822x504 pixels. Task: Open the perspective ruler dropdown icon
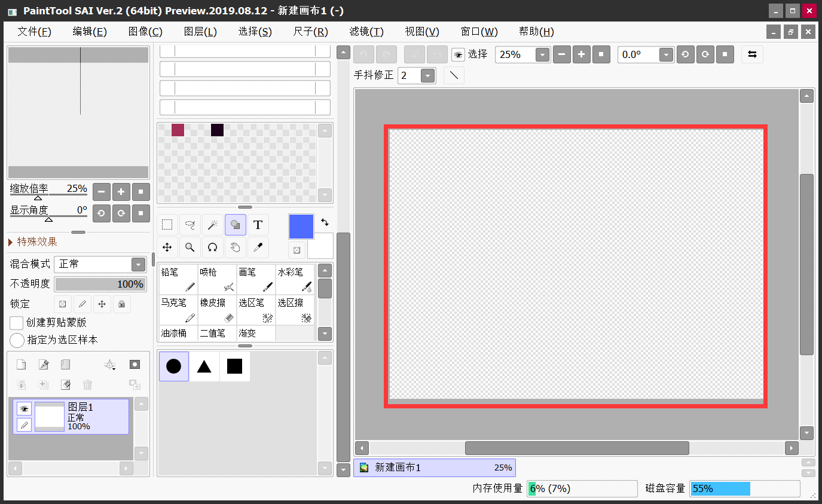(109, 365)
